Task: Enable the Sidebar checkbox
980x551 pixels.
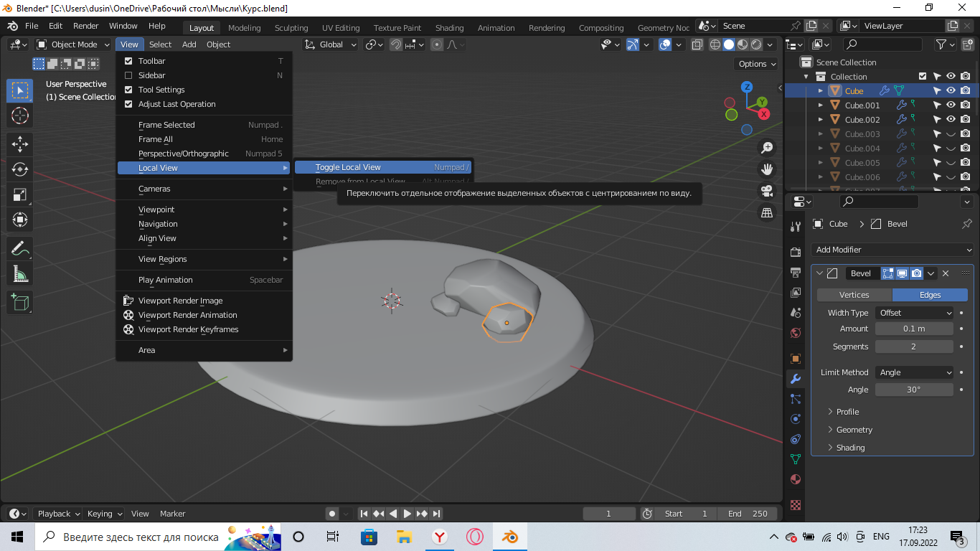Action: click(x=129, y=75)
